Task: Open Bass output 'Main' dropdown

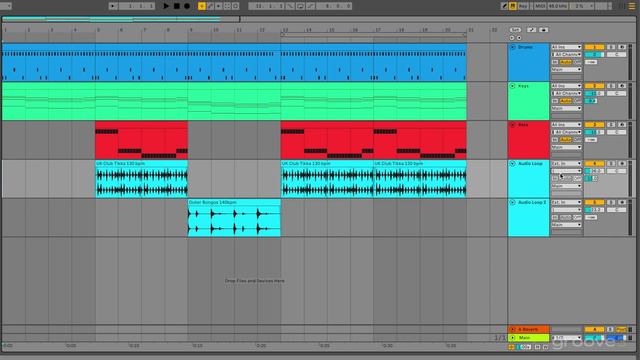Action: pyautogui.click(x=566, y=147)
